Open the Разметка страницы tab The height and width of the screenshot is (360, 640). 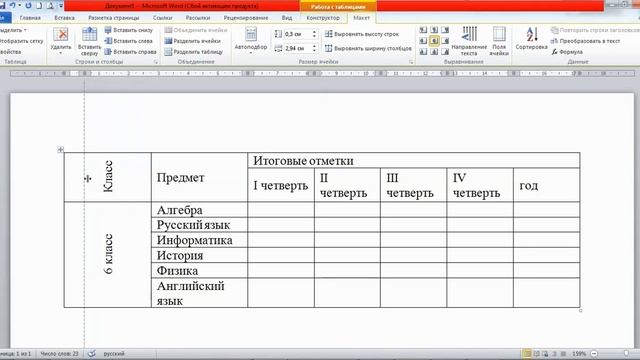click(113, 18)
